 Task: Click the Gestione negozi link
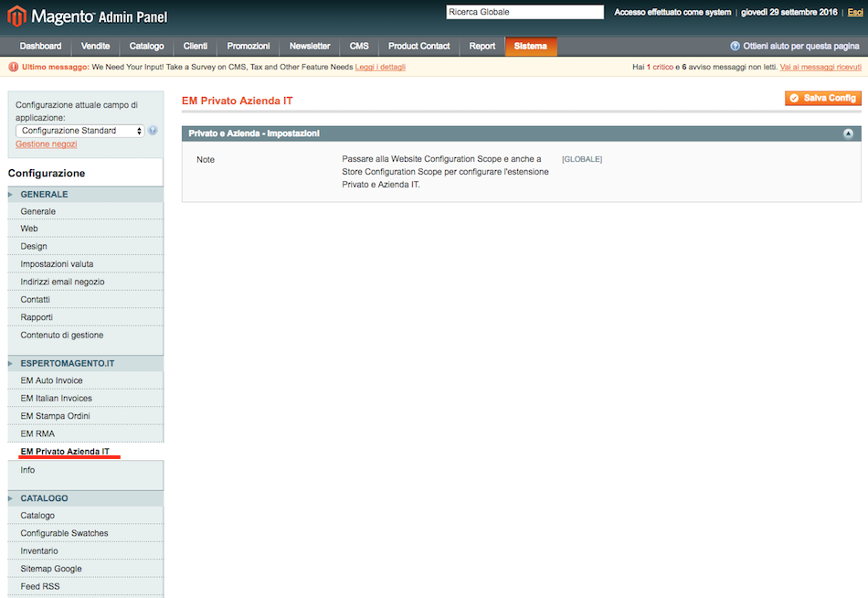click(46, 144)
